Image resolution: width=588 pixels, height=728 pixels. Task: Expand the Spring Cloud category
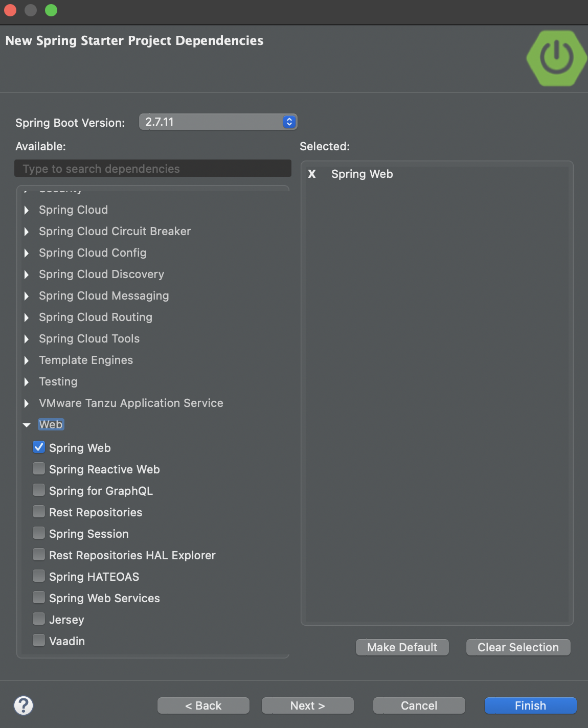pyautogui.click(x=27, y=210)
